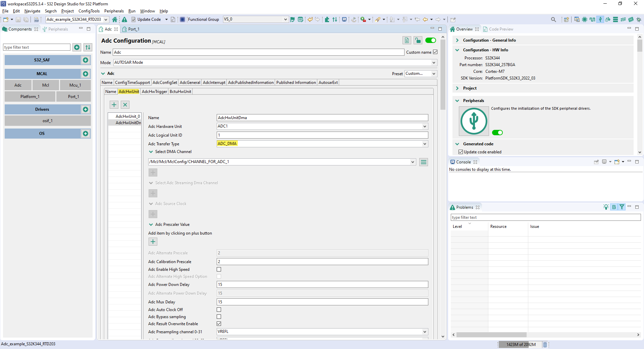Open the ConfigTools menu
Image resolution: width=644 pixels, height=349 pixels.
[89, 11]
